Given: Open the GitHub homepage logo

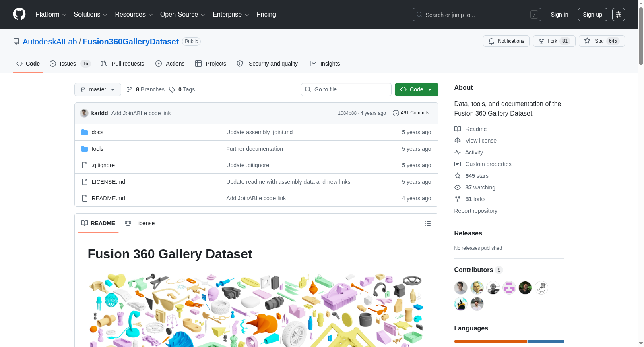Looking at the screenshot, I should pyautogui.click(x=19, y=15).
